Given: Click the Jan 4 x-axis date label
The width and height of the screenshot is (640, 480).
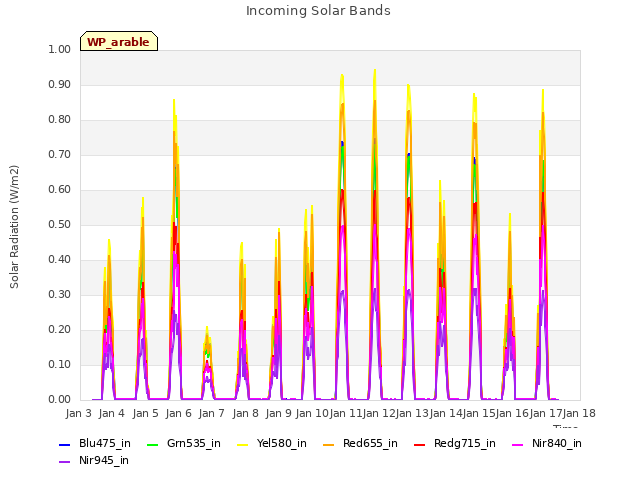Looking at the screenshot, I should click(x=112, y=413).
